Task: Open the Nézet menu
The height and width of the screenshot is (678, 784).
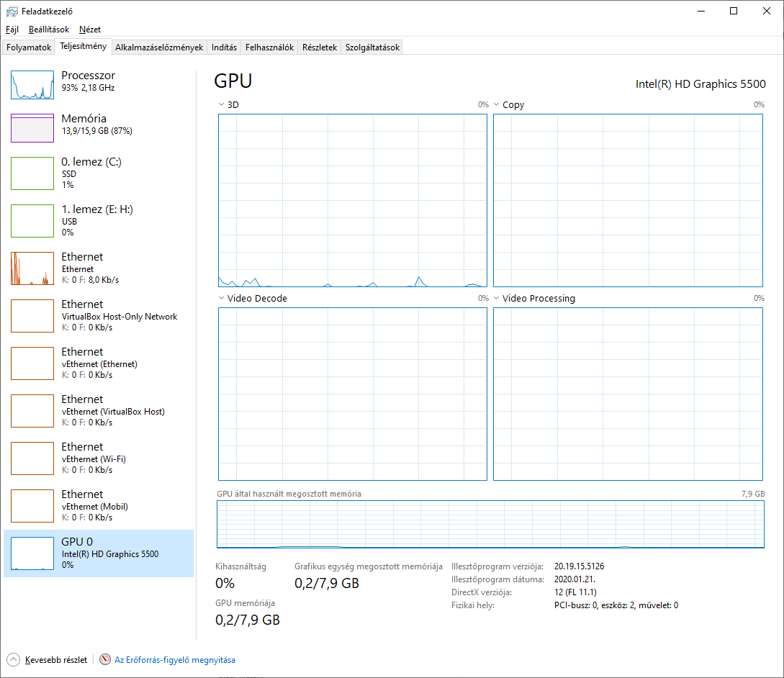Action: click(89, 30)
